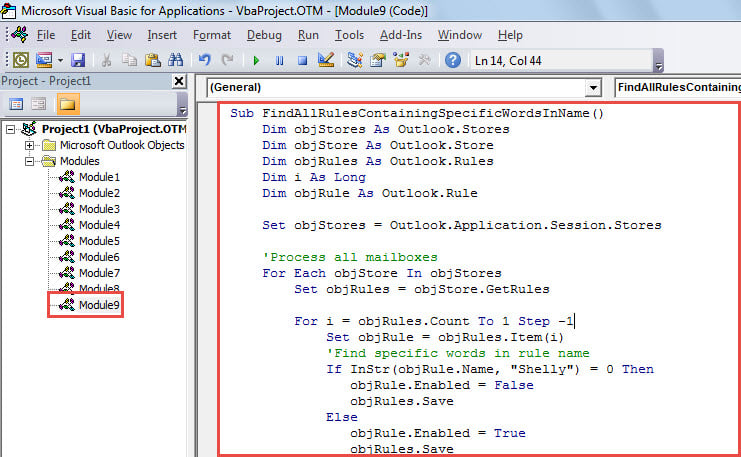Open the Help menu

[510, 35]
